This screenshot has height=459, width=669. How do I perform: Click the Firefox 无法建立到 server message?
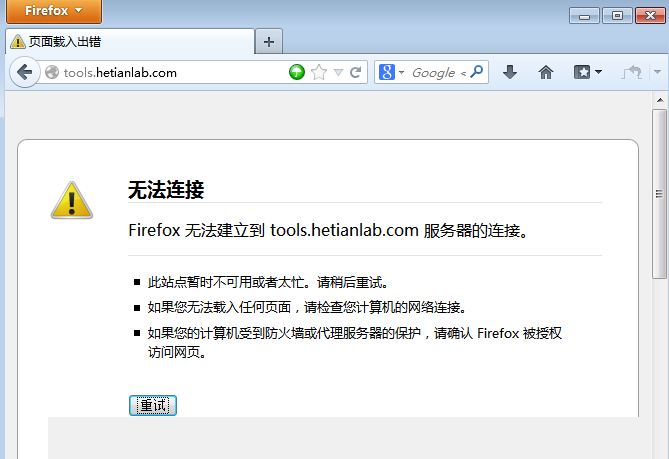[x=328, y=230]
